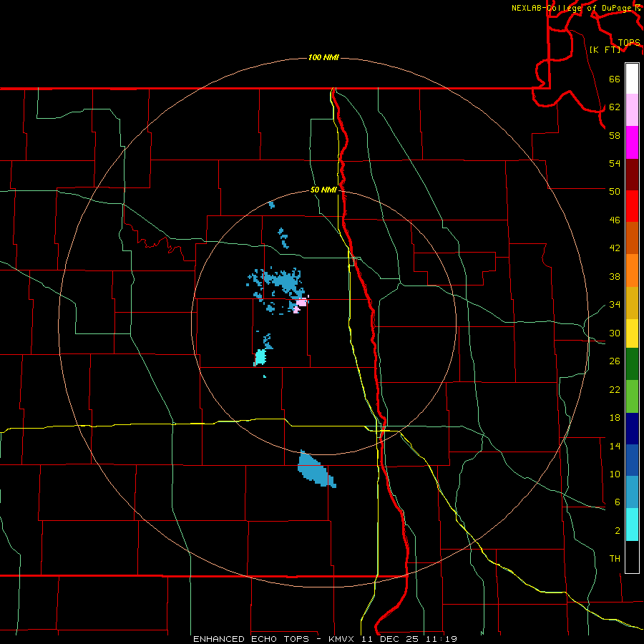Select the "22" legend value

coord(615,390)
